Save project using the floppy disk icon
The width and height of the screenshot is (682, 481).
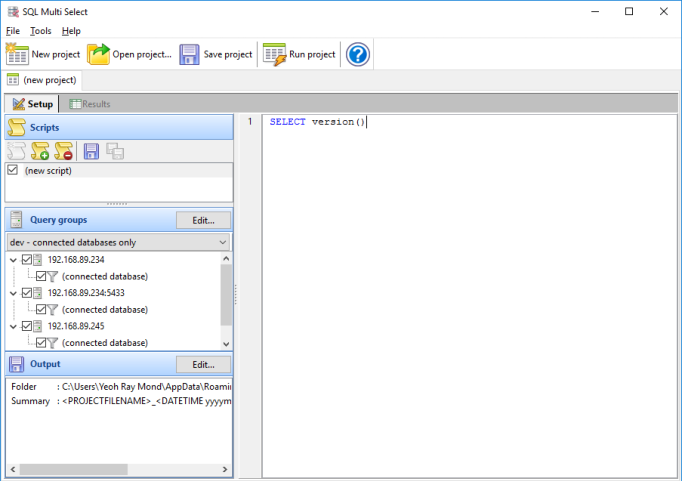point(190,54)
